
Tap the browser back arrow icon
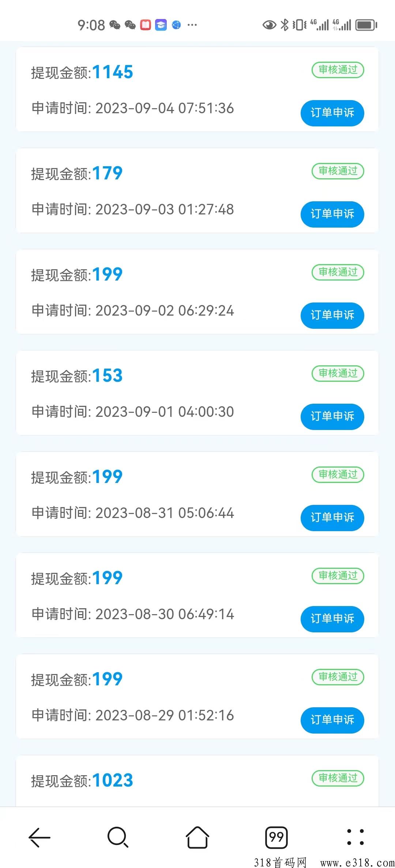(39, 837)
